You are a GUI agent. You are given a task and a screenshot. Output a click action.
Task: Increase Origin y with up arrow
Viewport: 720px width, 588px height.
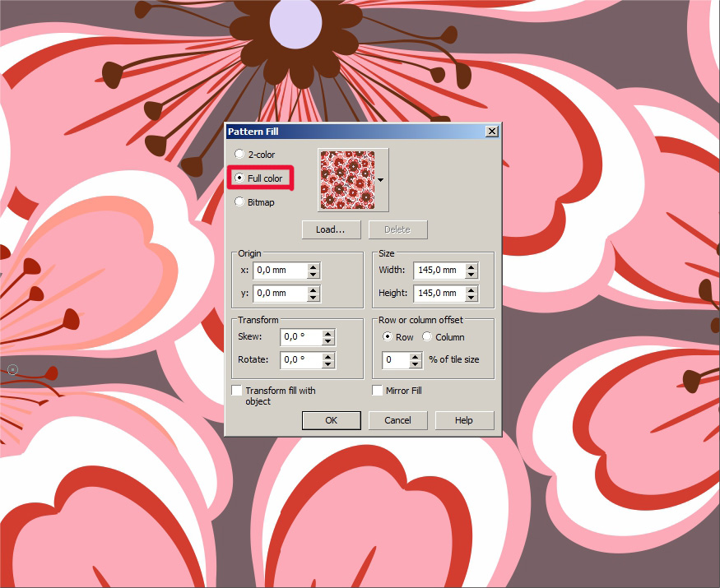click(x=314, y=289)
